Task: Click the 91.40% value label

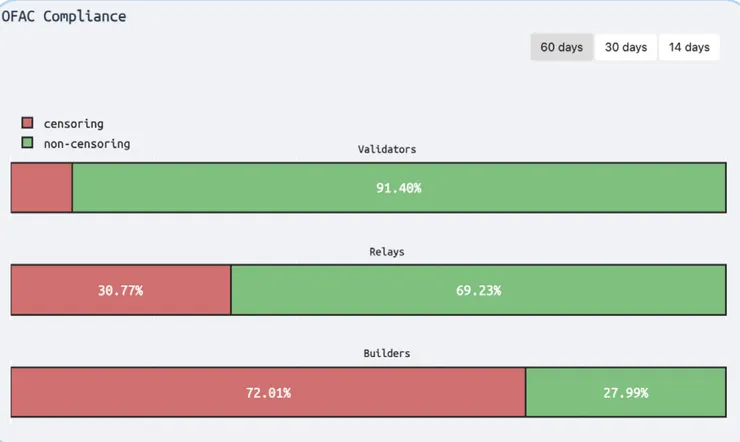Action: 398,188
